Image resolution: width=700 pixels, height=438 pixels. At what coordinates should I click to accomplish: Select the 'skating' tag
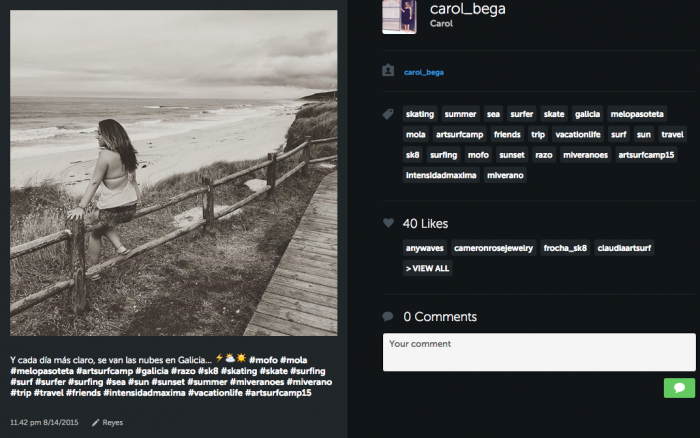420,114
